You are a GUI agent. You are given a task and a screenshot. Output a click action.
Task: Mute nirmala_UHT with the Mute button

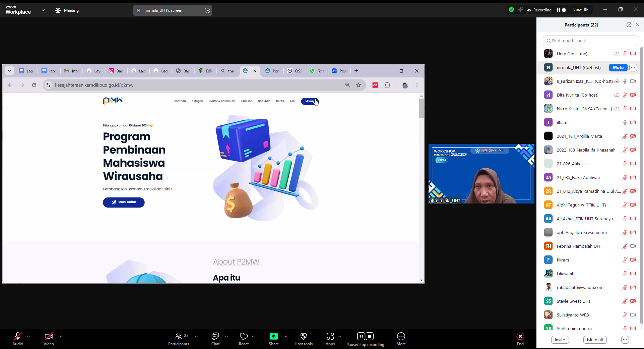tap(618, 67)
